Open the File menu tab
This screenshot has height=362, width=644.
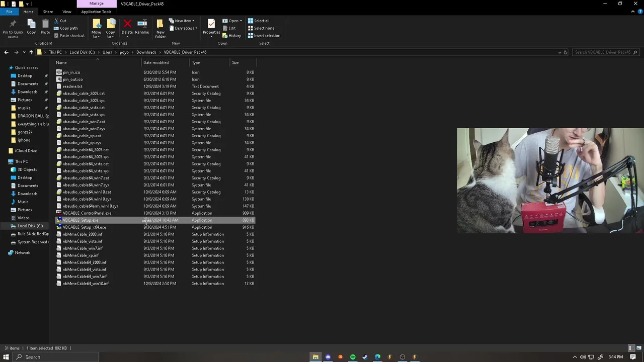9,12
